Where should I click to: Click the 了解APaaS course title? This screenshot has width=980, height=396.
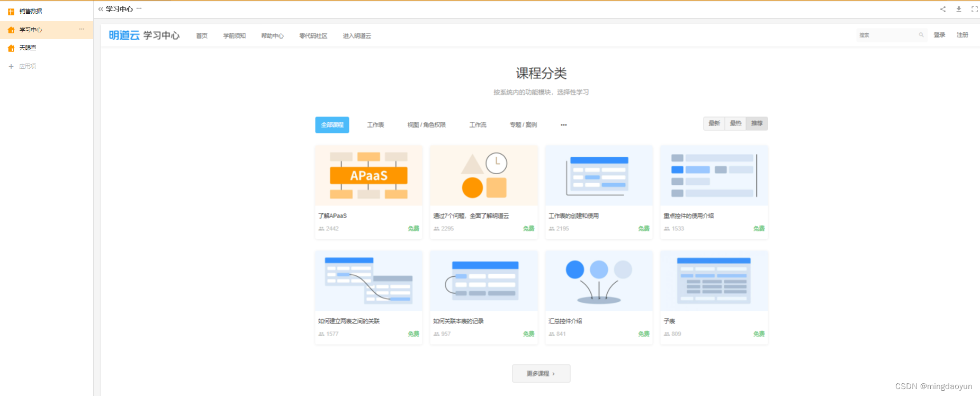[332, 216]
